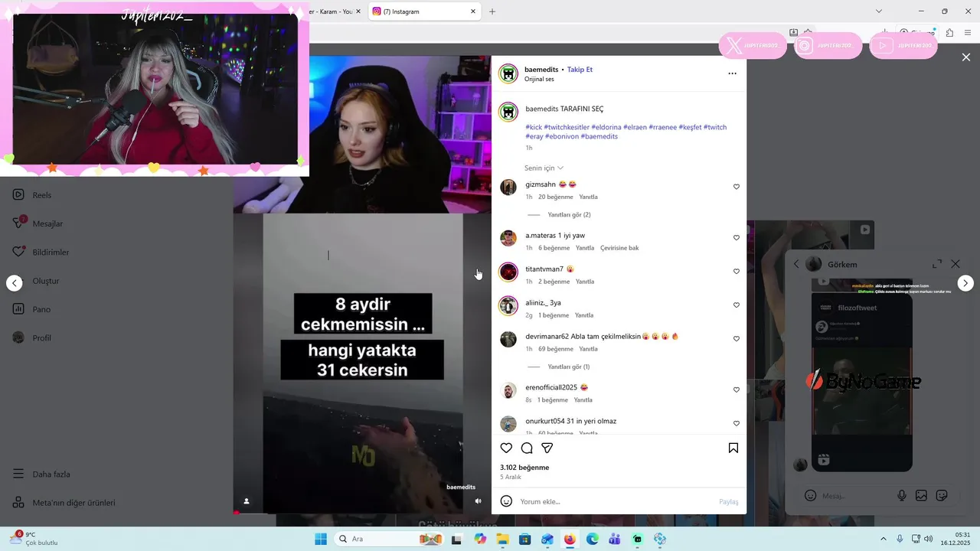
Task: Mute or unmute the reel video
Action: click(478, 501)
